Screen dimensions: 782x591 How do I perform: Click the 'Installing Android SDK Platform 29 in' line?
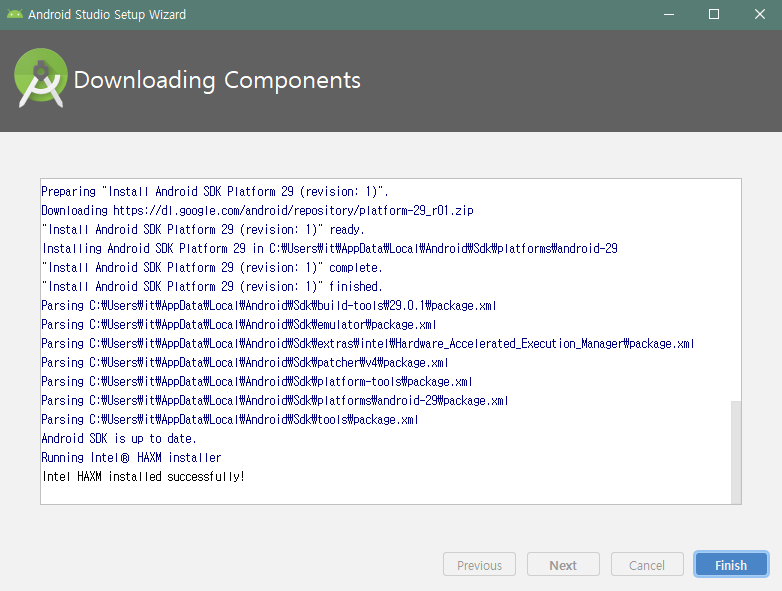pyautogui.click(x=330, y=248)
